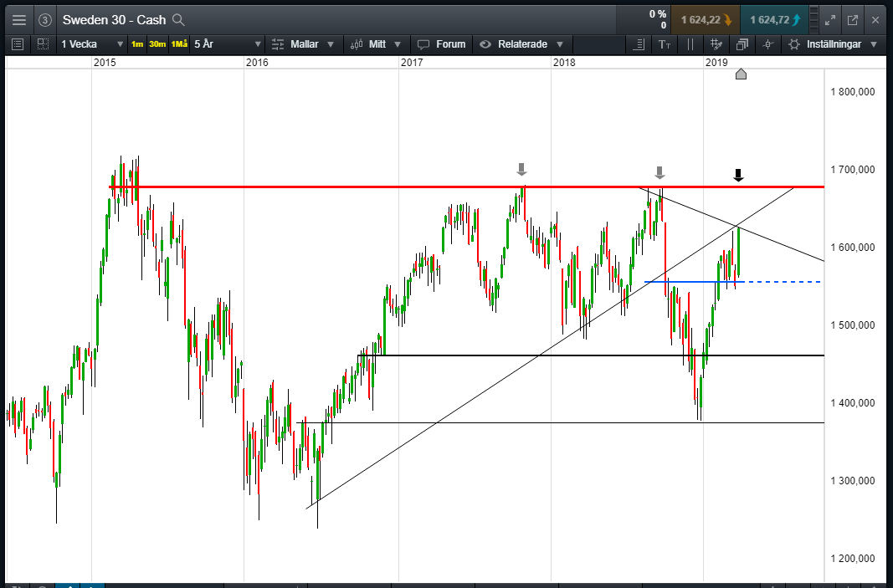Click the 0 % change readout
Screen dimensions: 893x588
click(657, 13)
